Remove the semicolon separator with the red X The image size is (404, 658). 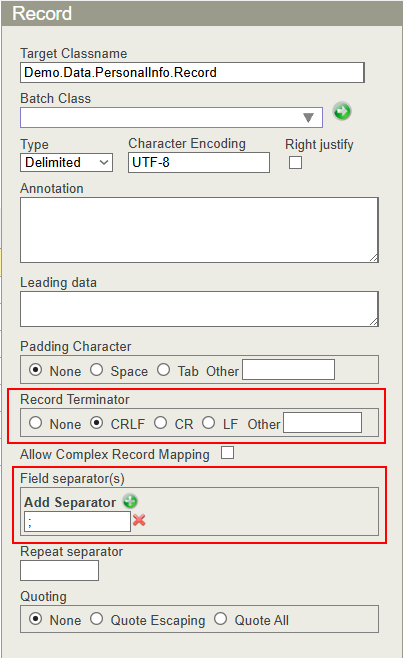click(139, 520)
